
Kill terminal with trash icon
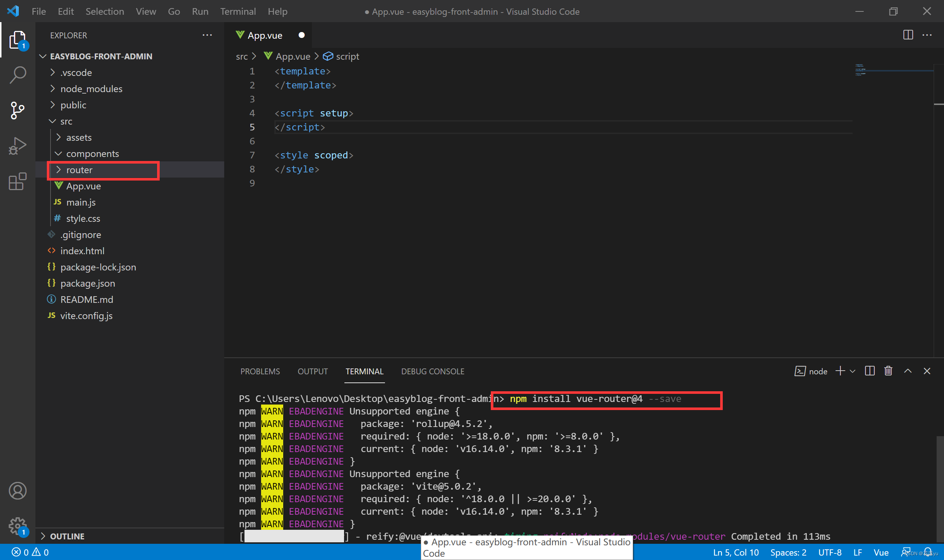coord(888,371)
